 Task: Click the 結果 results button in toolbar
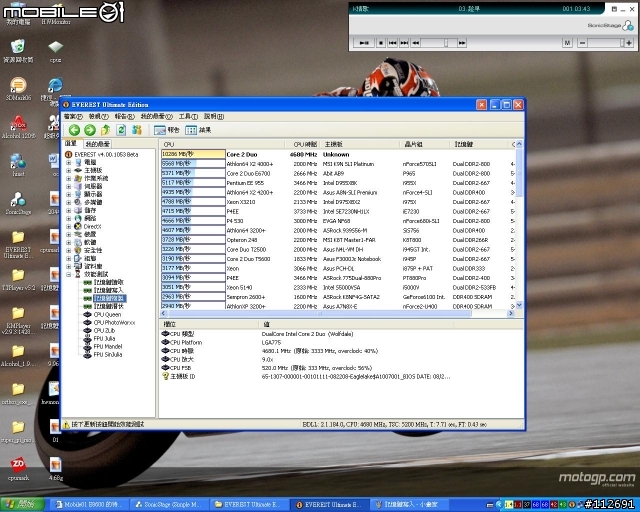(198, 130)
